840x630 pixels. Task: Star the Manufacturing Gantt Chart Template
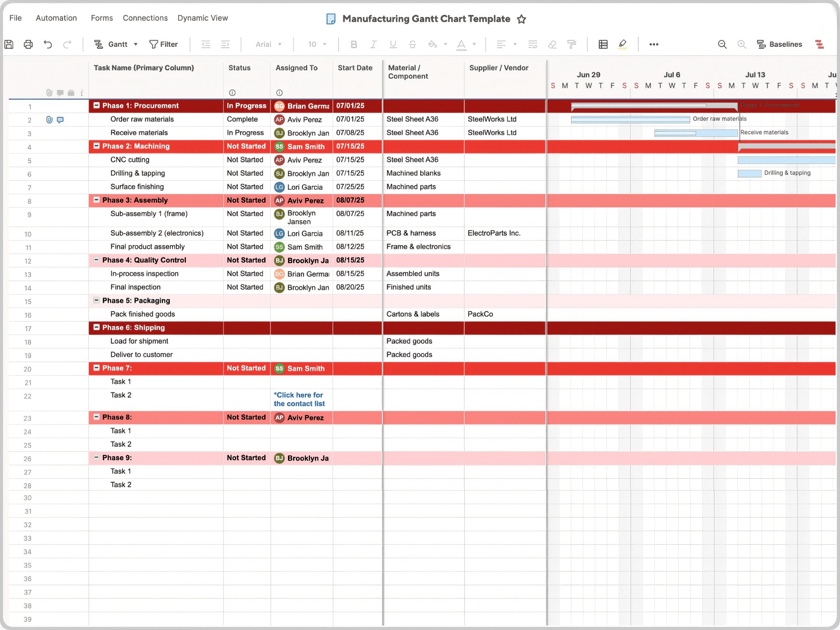521,19
